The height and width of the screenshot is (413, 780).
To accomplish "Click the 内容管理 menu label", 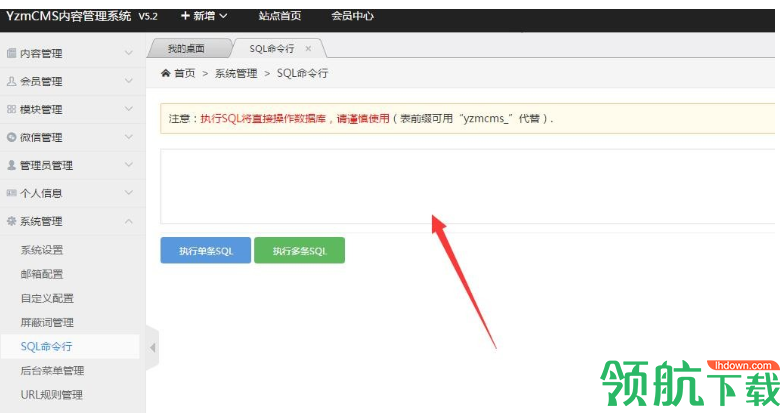I will coord(41,53).
